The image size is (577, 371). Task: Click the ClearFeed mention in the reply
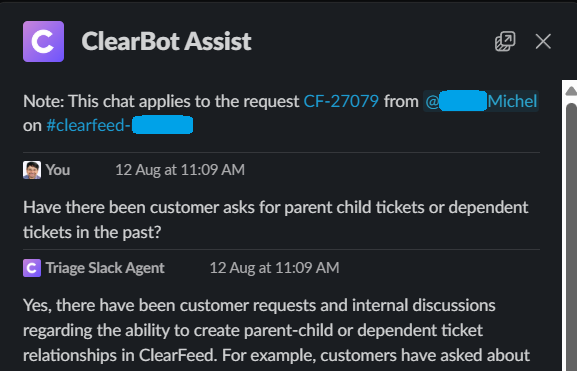(177, 355)
